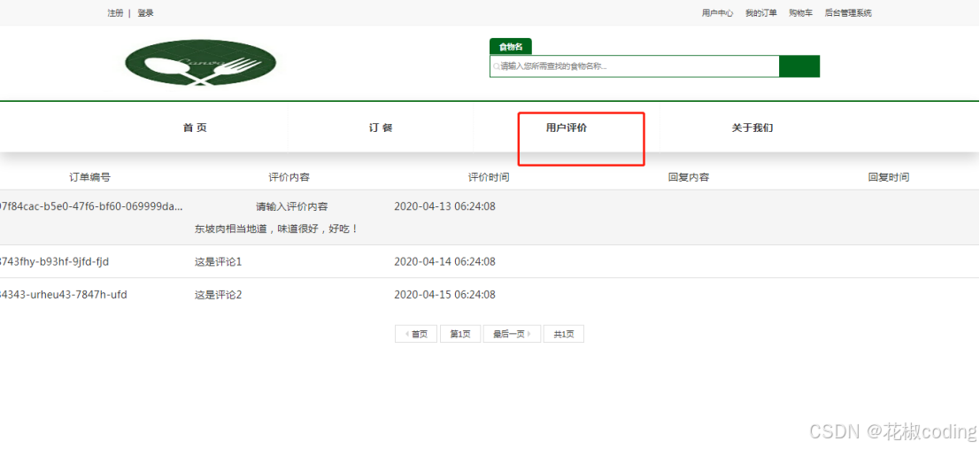Click the 注册 register link

pyautogui.click(x=115, y=13)
